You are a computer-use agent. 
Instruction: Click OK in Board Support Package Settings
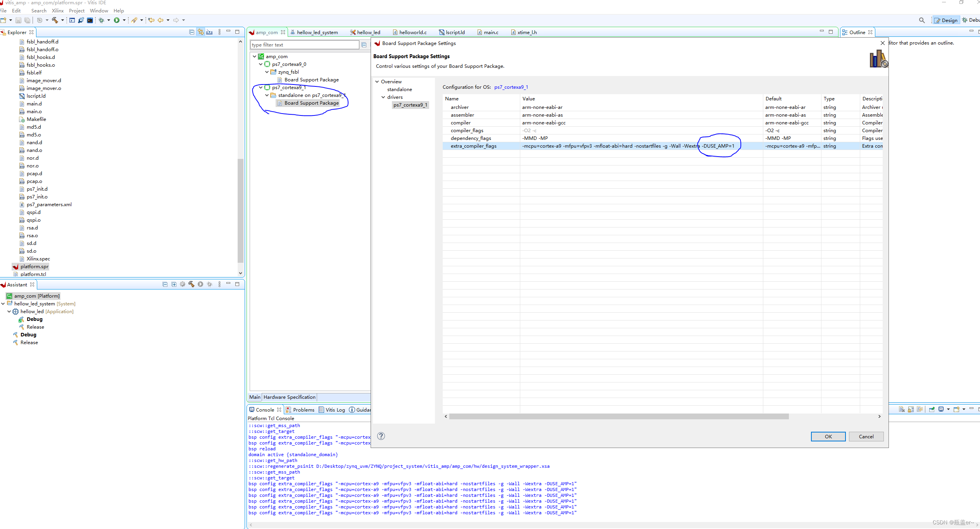(x=828, y=436)
